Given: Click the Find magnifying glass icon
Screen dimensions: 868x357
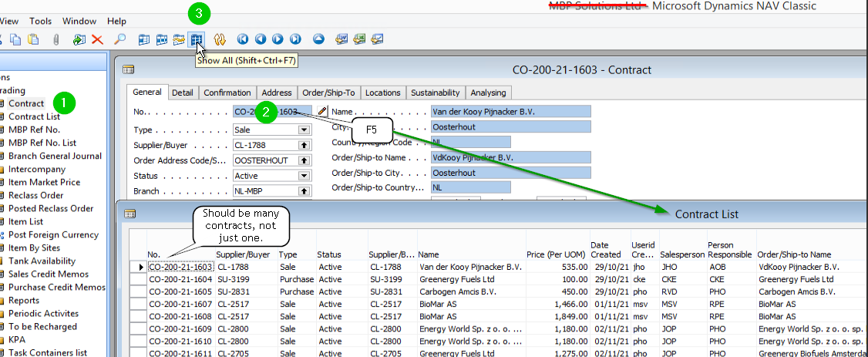Looking at the screenshot, I should click(119, 39).
